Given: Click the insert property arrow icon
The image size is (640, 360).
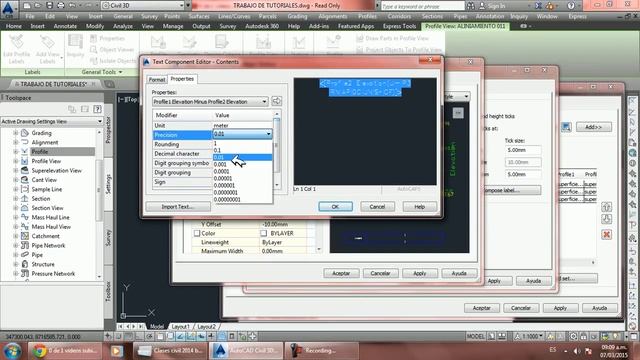Looking at the screenshot, I should 276,101.
